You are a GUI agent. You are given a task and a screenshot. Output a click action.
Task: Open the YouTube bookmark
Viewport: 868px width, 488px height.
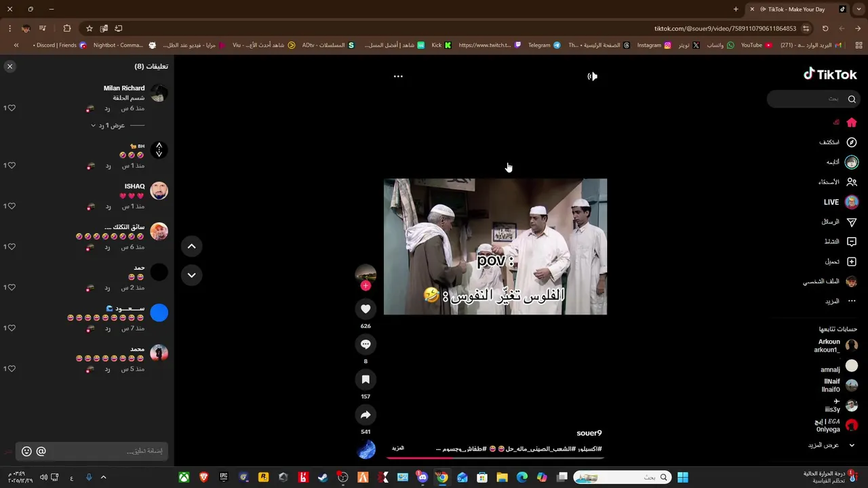point(756,45)
